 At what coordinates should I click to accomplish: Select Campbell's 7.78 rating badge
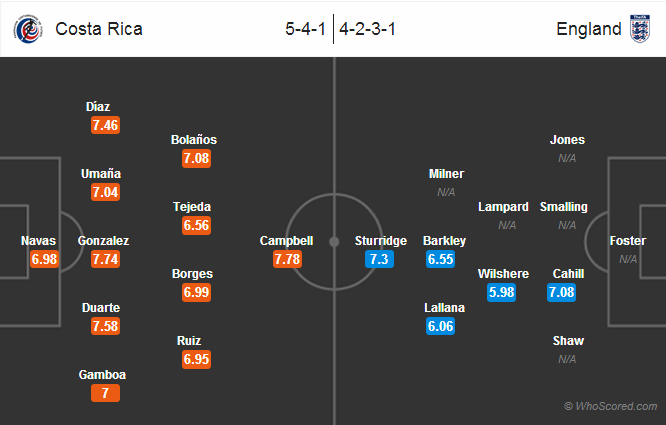pyautogui.click(x=288, y=259)
